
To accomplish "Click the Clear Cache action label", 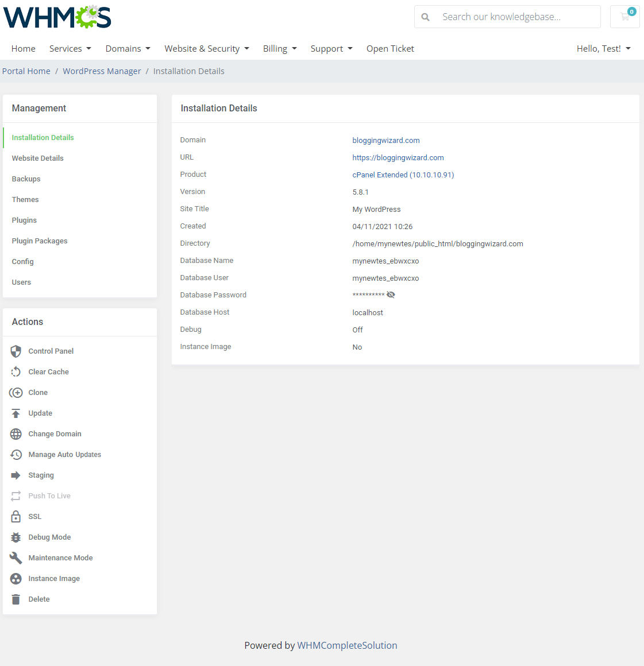I will click(48, 372).
